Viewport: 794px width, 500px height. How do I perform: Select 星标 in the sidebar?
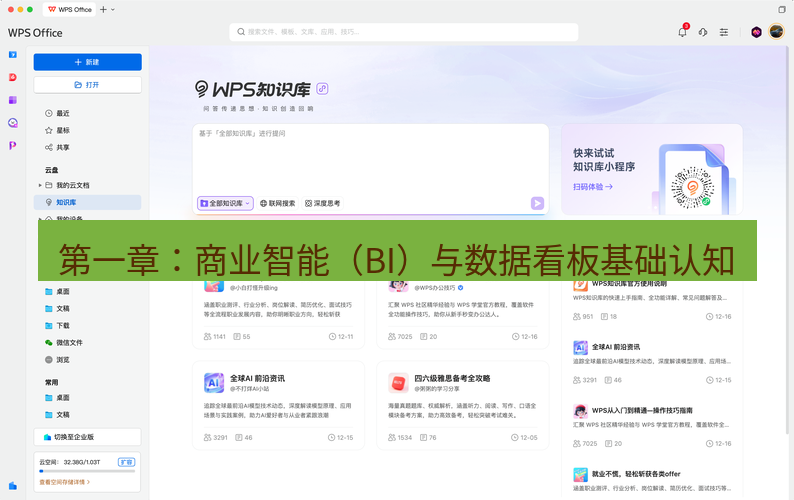tap(87, 130)
